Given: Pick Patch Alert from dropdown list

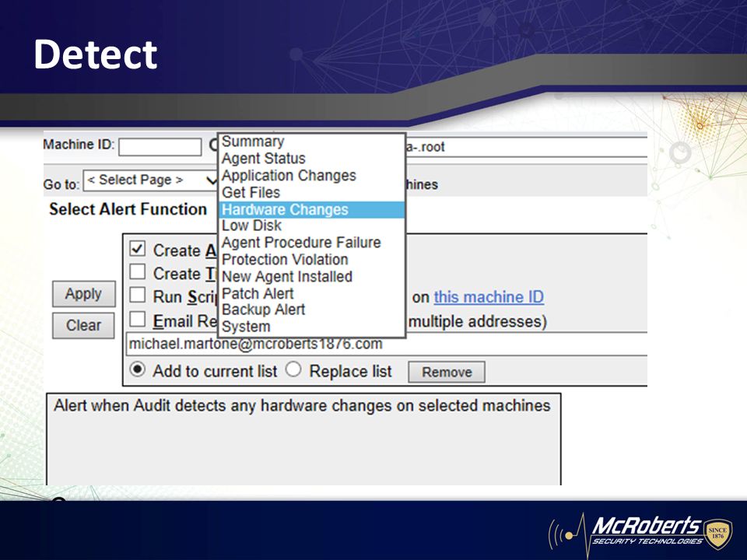Looking at the screenshot, I should (311, 293).
